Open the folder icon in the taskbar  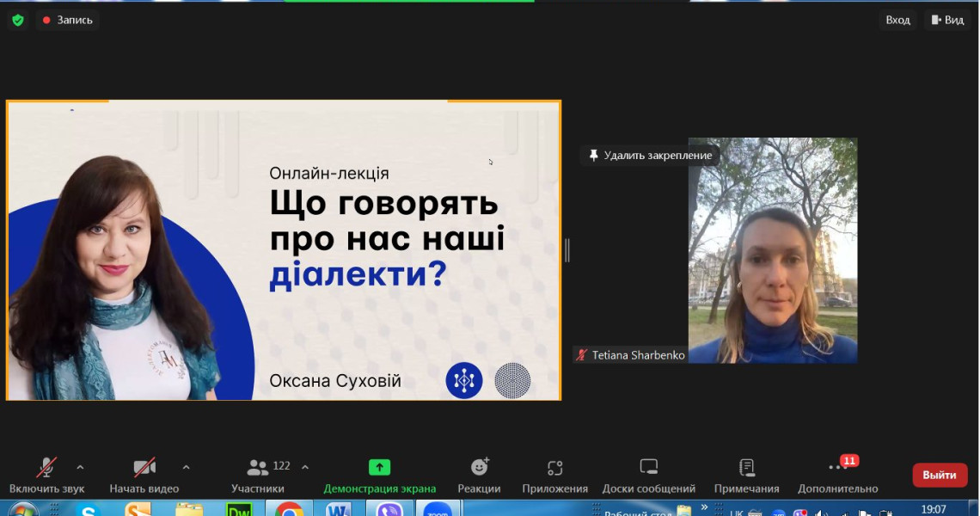click(189, 510)
